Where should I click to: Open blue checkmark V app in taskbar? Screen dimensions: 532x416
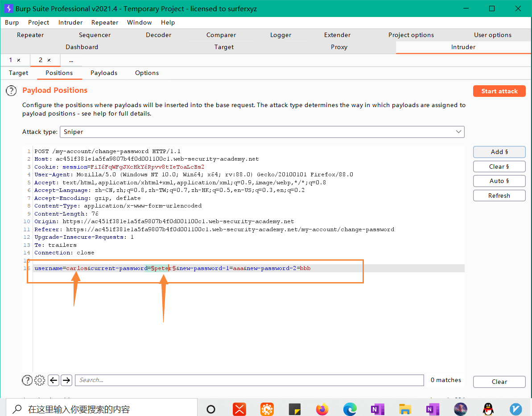coord(516,409)
